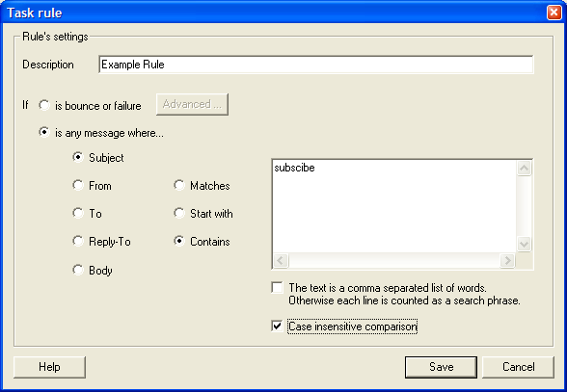Click inside the search phrase text area
Image resolution: width=567 pixels, height=392 pixels.
[394, 206]
